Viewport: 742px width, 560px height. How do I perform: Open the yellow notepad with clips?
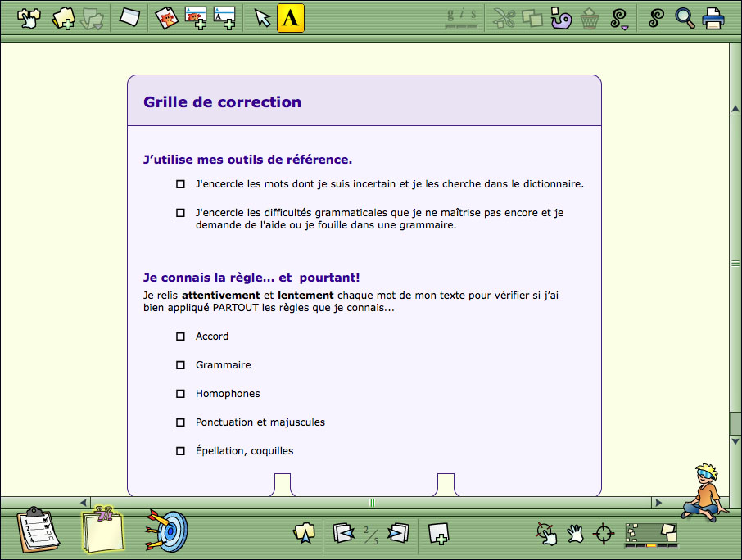[103, 530]
